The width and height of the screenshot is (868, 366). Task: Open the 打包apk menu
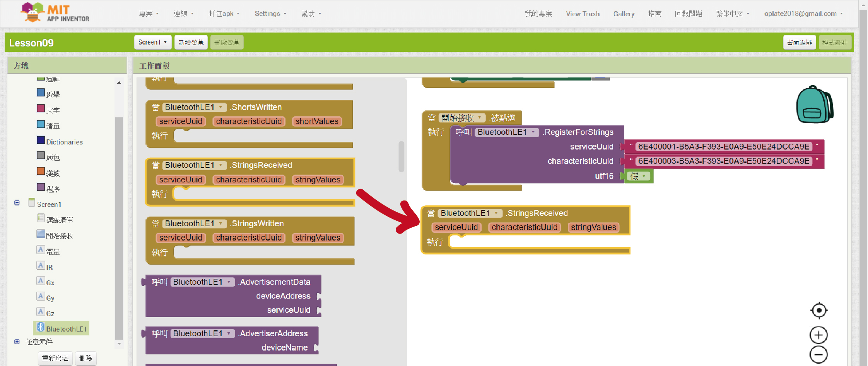pos(224,14)
